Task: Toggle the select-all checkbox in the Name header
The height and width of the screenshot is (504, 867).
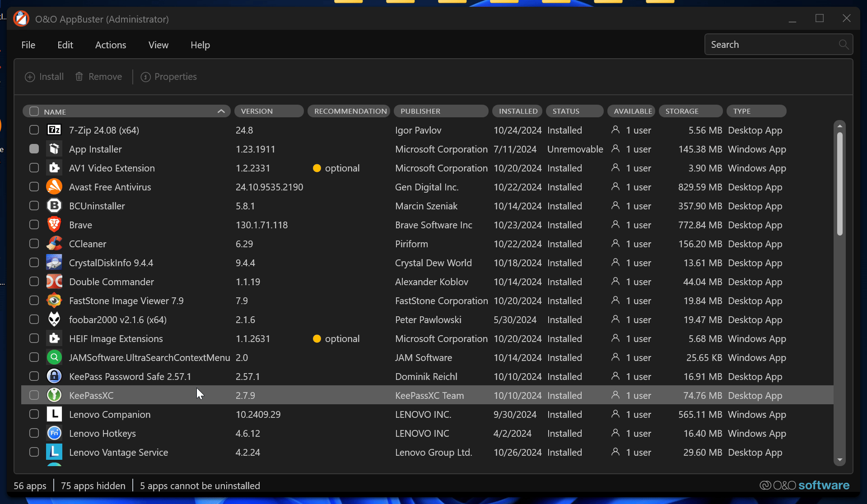Action: tap(34, 111)
